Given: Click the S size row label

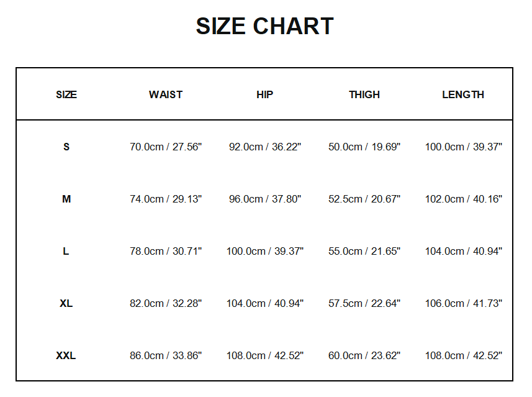Looking at the screenshot, I should pos(66,147).
